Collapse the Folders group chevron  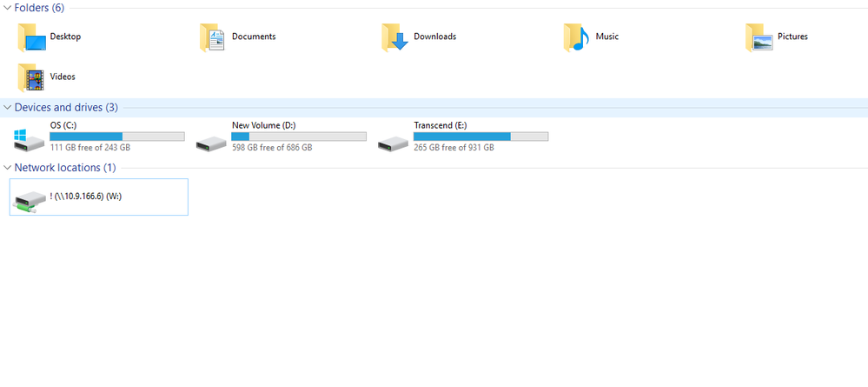point(8,8)
